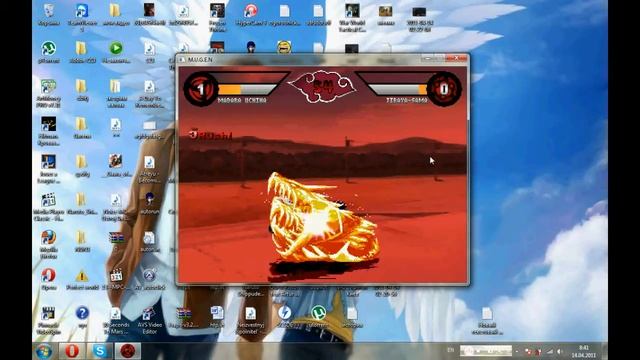Open the 30 Seconds to Mars audio file
640x360 pixels.
(116, 313)
